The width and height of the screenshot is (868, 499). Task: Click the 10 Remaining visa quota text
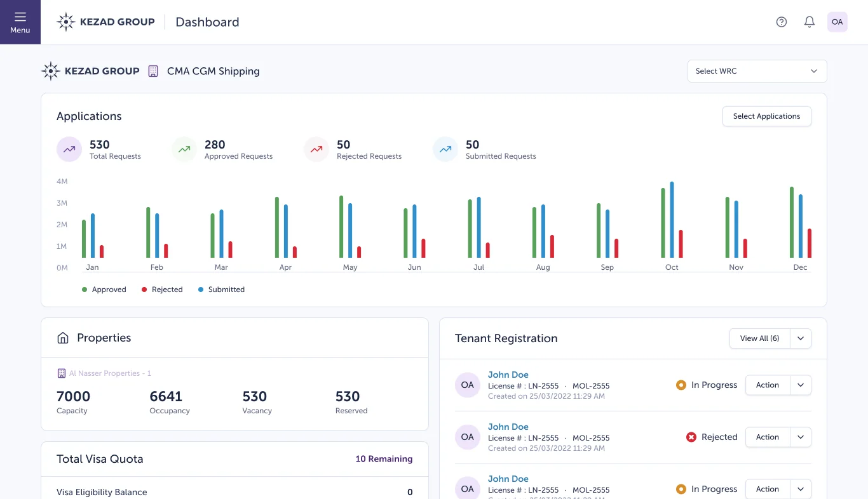pos(384,459)
